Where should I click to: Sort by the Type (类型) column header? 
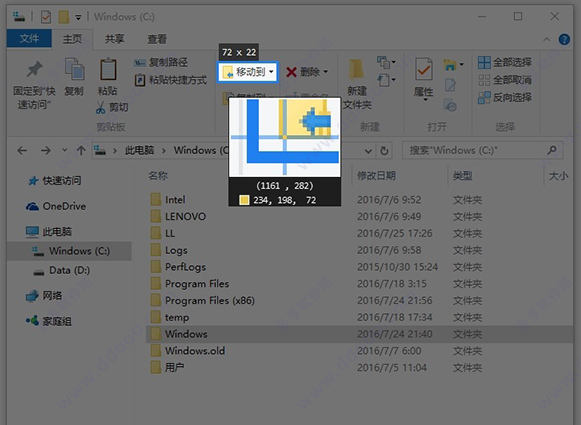(462, 176)
